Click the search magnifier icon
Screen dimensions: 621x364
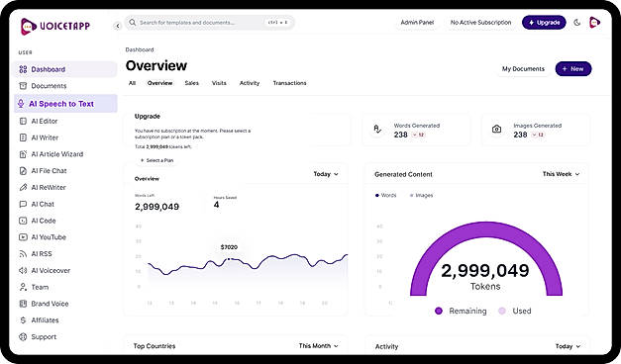coord(133,23)
